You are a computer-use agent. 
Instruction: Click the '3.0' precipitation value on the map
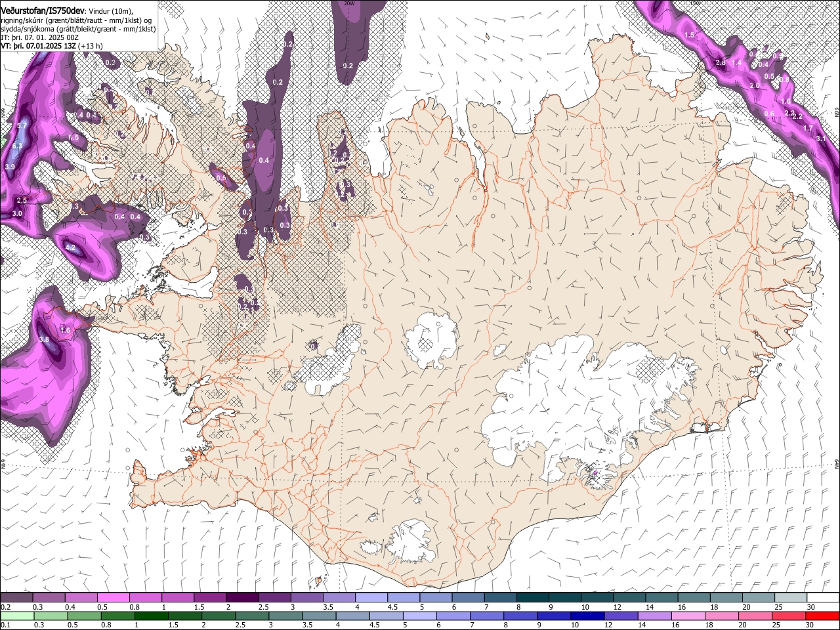pos(17,213)
